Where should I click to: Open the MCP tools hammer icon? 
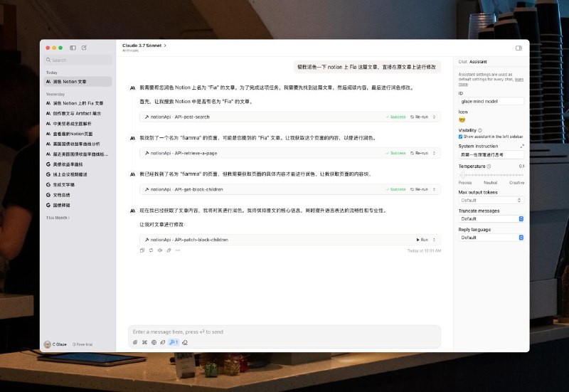click(173, 342)
